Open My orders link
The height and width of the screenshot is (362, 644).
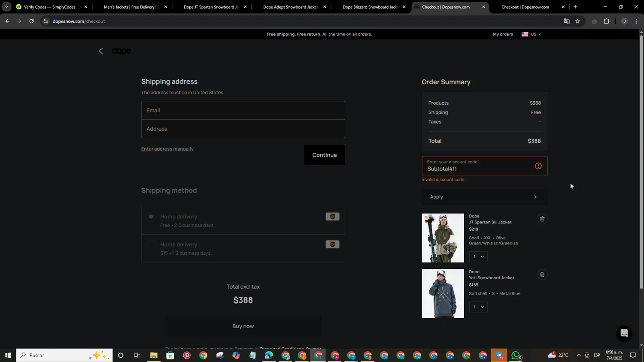click(x=503, y=34)
